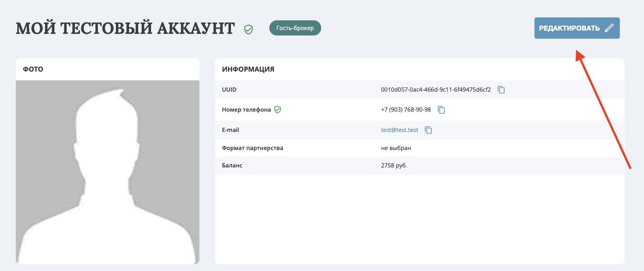Click the Гость-брокер badge

tap(295, 28)
